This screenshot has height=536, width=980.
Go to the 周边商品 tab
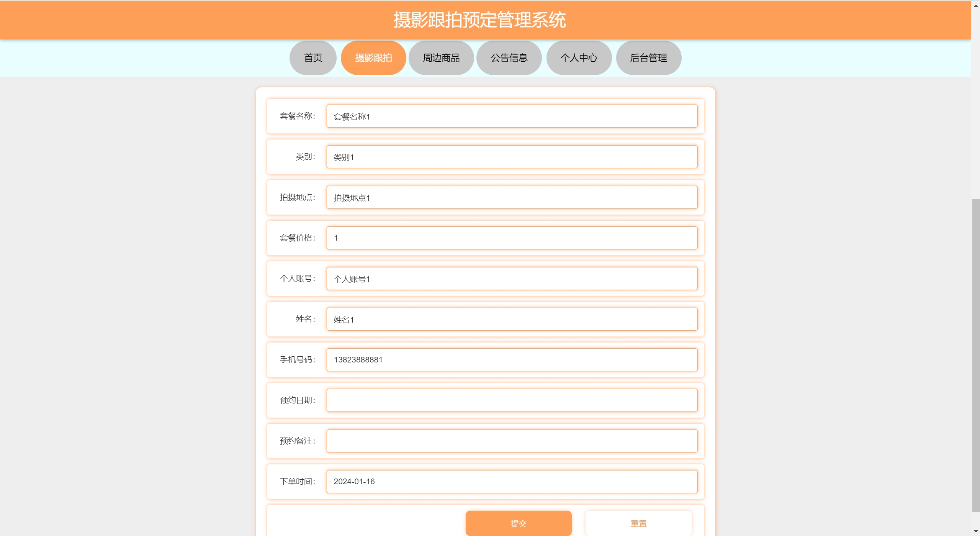pyautogui.click(x=441, y=58)
